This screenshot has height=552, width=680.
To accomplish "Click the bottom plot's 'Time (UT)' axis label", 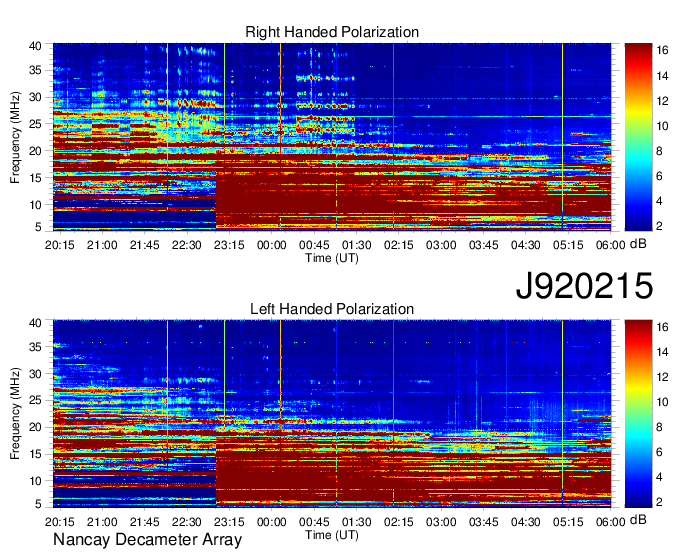I will 332,535.
